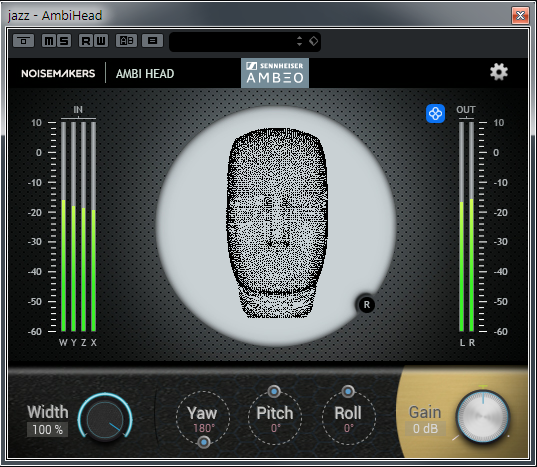
Task: Click the Z input level meter
Action: (84, 227)
